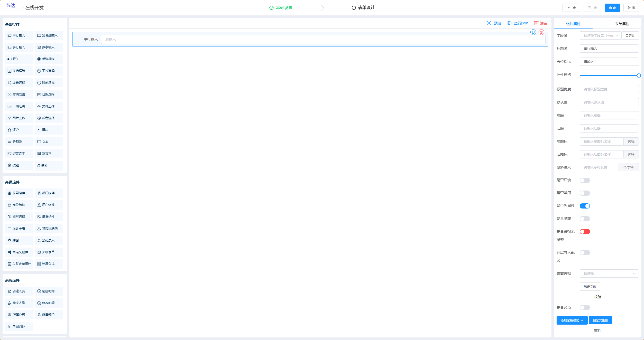Viewport: 644px width, 340px height.
Task: Click the 查看json eye icon
Action: click(509, 23)
